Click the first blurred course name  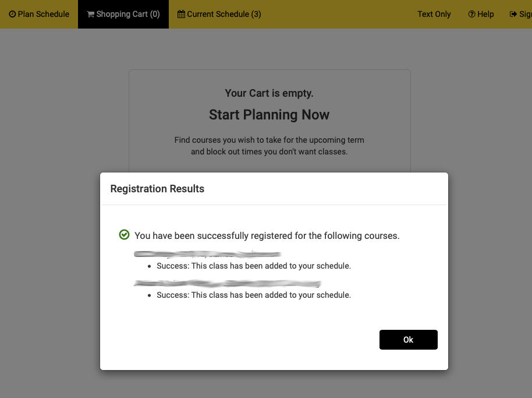point(207,254)
